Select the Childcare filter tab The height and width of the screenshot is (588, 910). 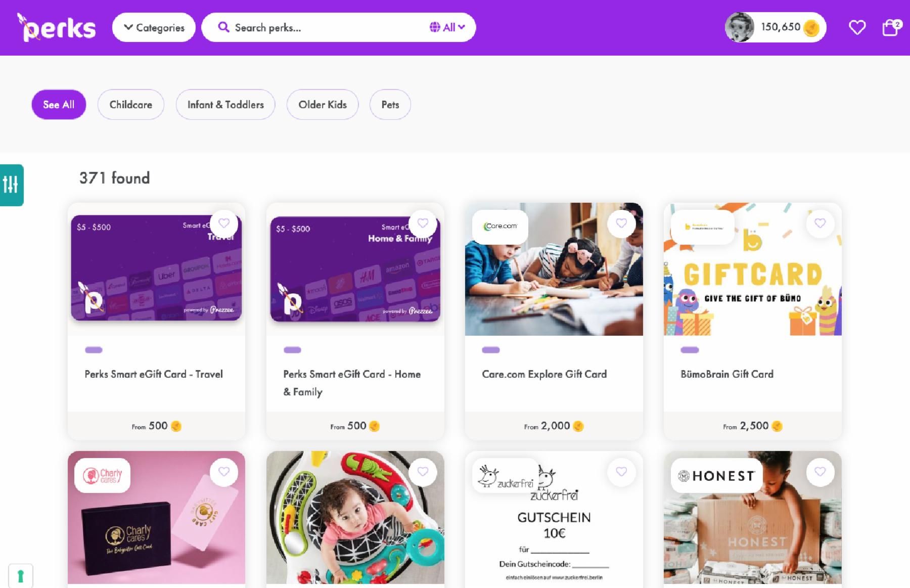(x=131, y=105)
